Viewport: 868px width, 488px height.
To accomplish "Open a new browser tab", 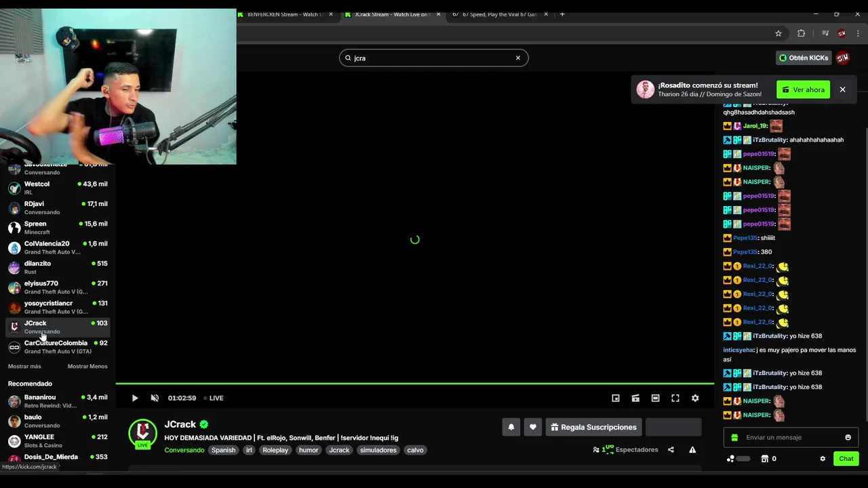I will point(562,14).
